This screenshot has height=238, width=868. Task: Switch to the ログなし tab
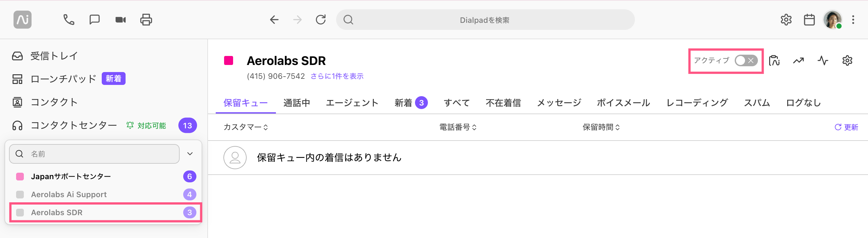tap(803, 103)
